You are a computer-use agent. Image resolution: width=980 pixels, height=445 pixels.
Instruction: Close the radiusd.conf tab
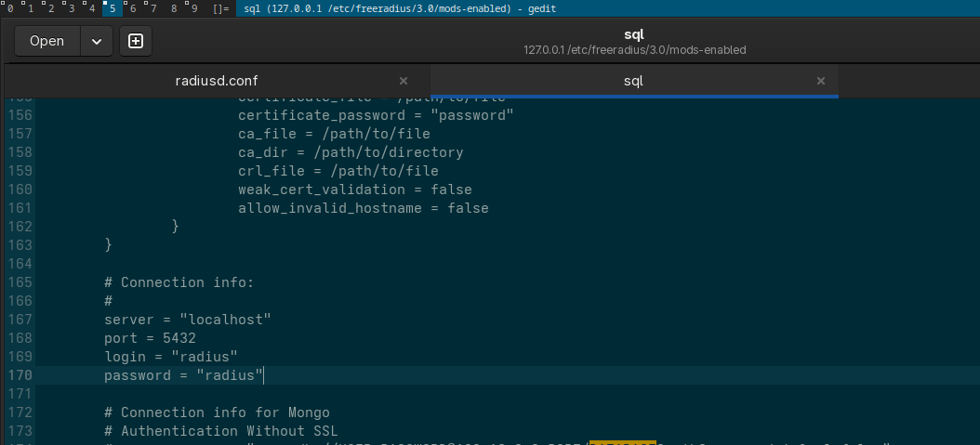tap(404, 81)
